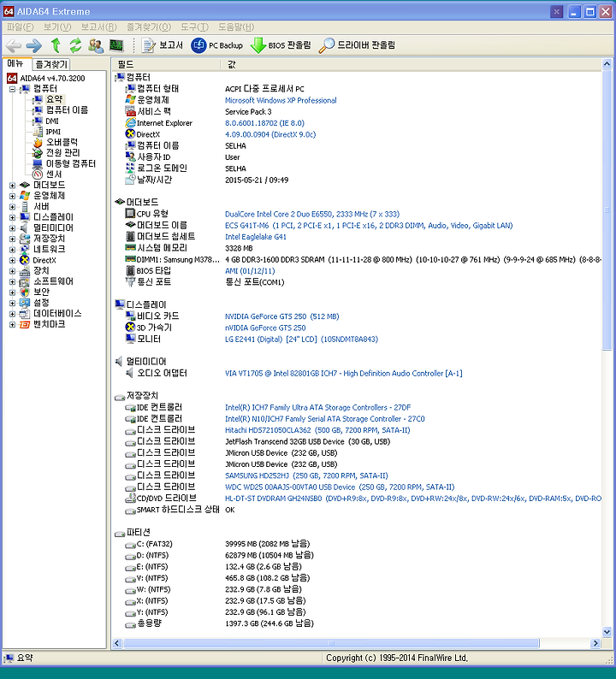Switch to the 메뉴 tab

15,63
